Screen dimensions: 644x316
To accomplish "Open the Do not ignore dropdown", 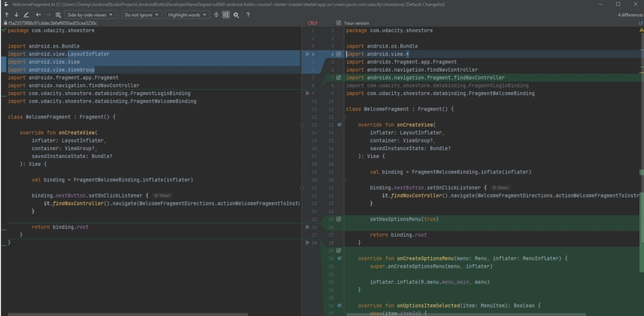I will (142, 15).
